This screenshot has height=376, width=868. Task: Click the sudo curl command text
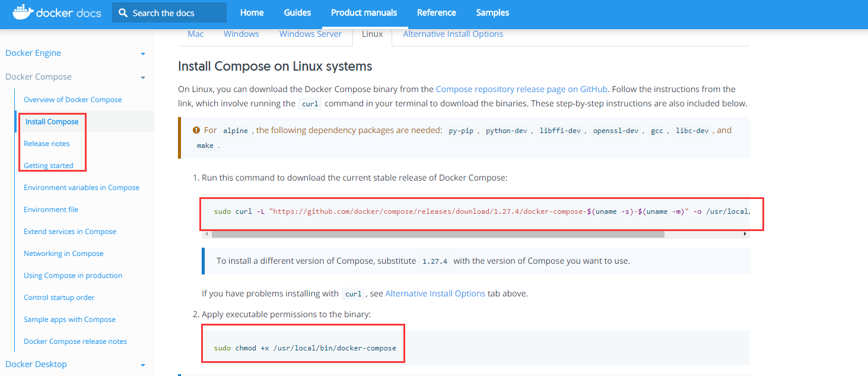tap(482, 211)
